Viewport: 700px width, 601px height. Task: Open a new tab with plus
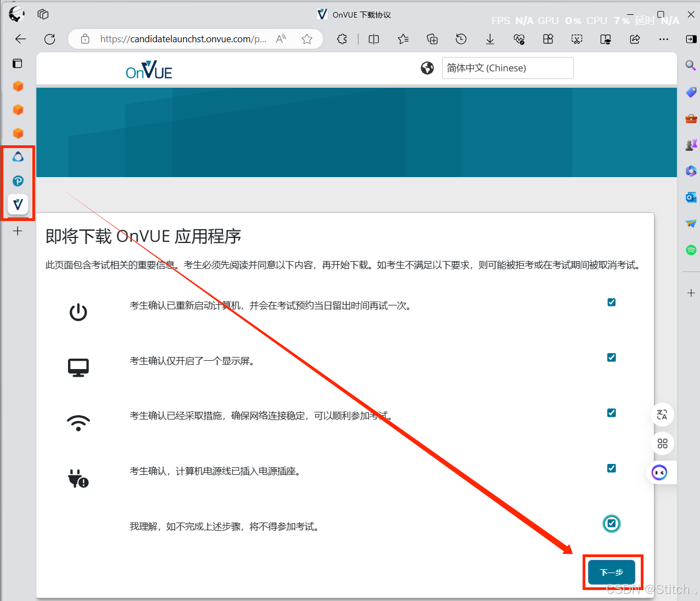(18, 231)
